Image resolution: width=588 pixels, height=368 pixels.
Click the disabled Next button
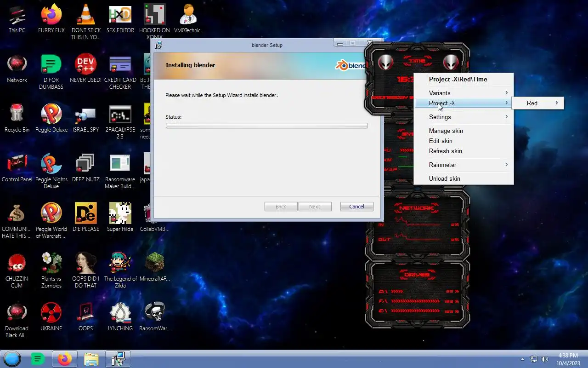(315, 207)
